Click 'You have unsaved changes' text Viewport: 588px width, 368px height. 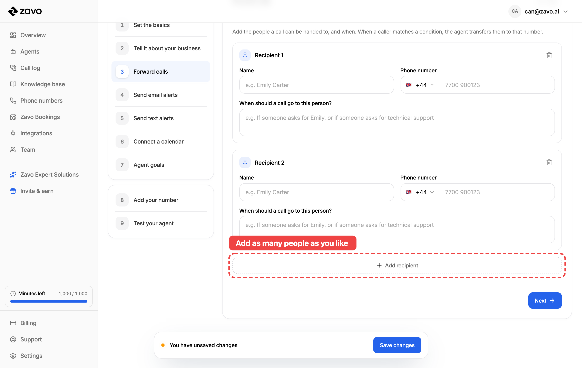(203, 345)
